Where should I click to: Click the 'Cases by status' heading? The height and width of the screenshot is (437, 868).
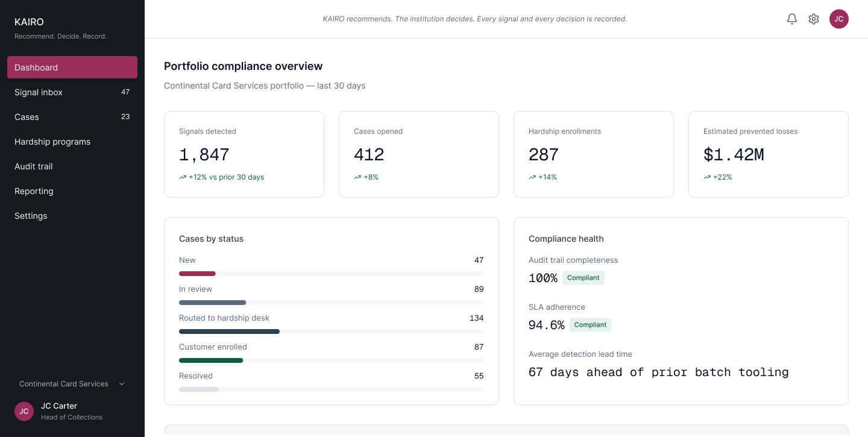pyautogui.click(x=212, y=239)
